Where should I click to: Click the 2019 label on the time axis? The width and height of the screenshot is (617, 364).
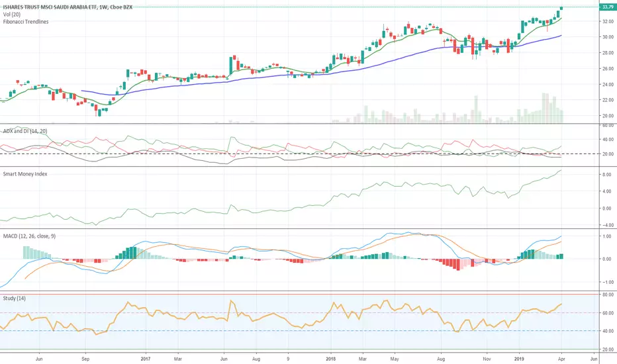[519, 359]
